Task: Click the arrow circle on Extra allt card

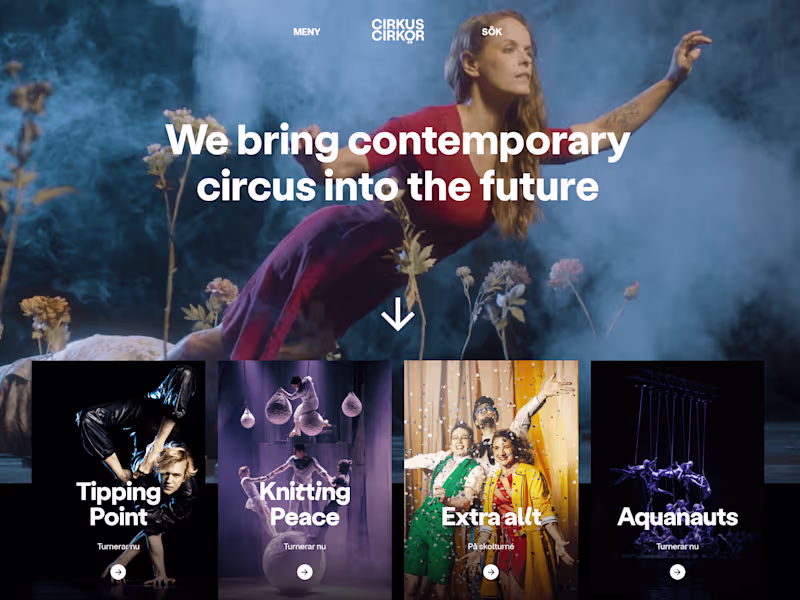Action: coord(491,572)
